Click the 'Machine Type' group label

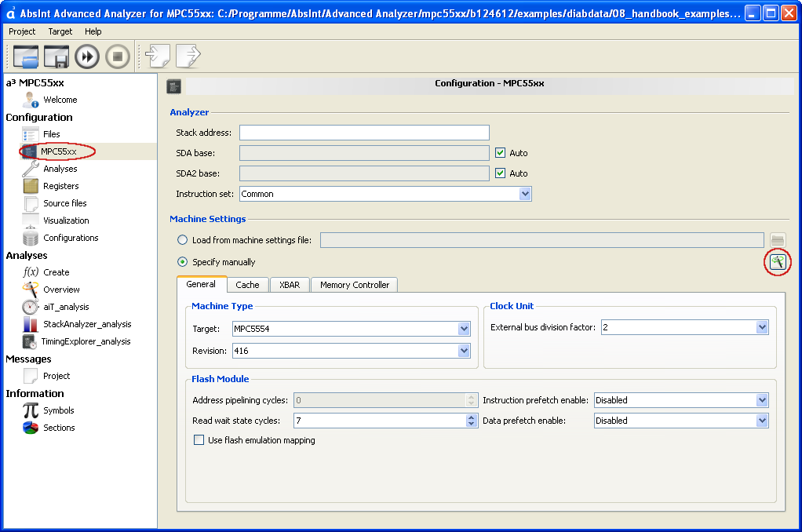[x=222, y=306]
